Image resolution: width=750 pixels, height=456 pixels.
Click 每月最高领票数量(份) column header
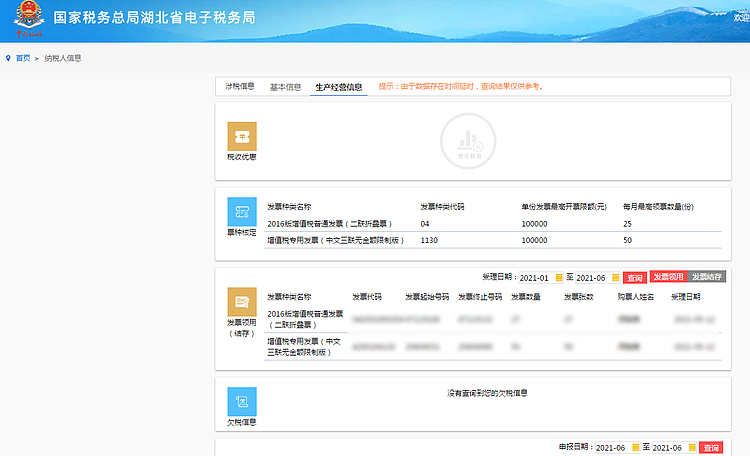(x=658, y=207)
